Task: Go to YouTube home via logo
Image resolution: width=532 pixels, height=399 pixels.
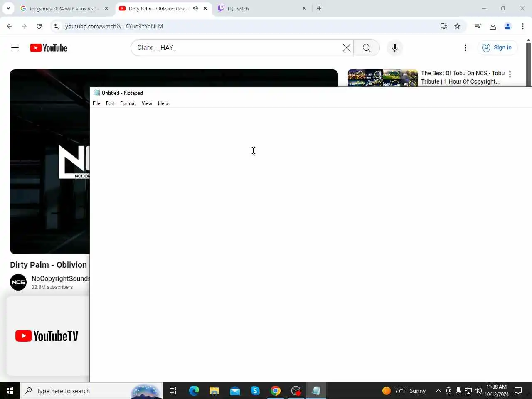Action: [x=49, y=48]
